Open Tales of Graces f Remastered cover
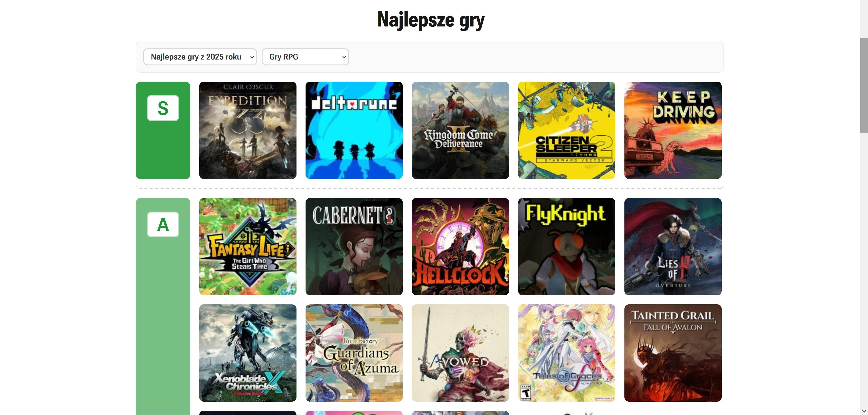The height and width of the screenshot is (415, 868). click(567, 353)
